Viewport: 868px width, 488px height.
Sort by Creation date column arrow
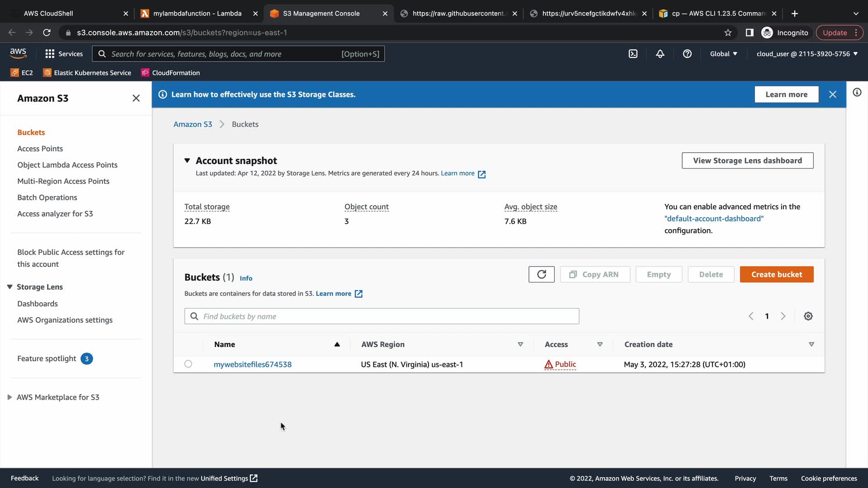coord(811,344)
